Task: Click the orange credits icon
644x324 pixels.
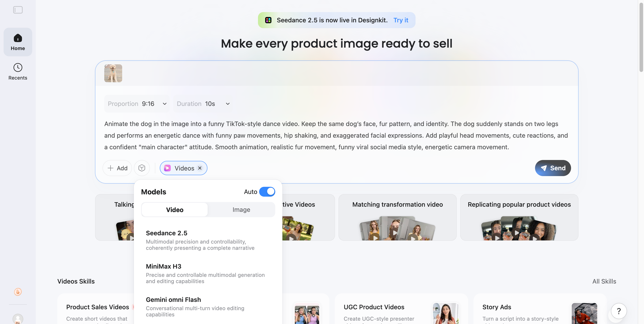Action: [18, 292]
